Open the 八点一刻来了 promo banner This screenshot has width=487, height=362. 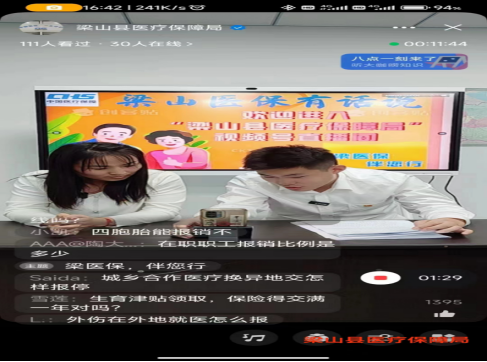click(404, 62)
